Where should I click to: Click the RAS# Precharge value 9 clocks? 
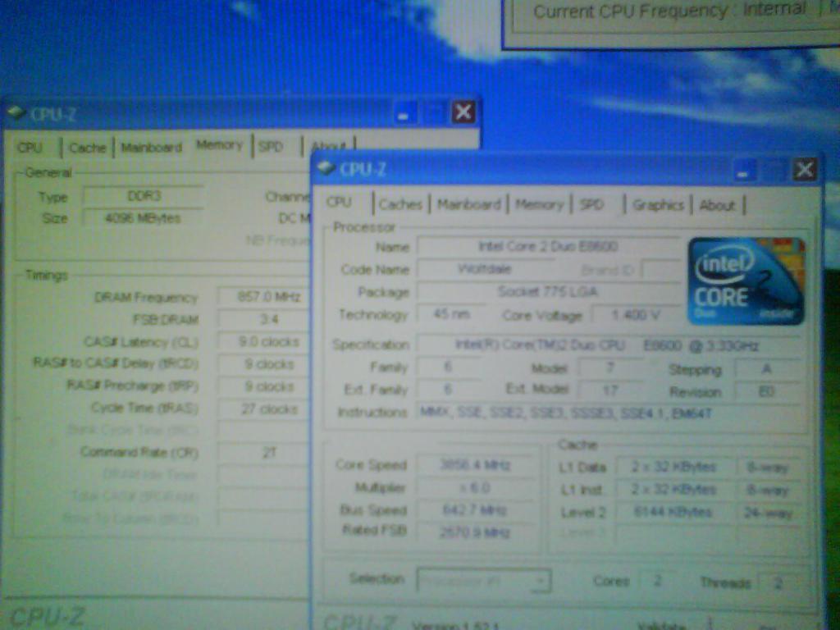(265, 386)
